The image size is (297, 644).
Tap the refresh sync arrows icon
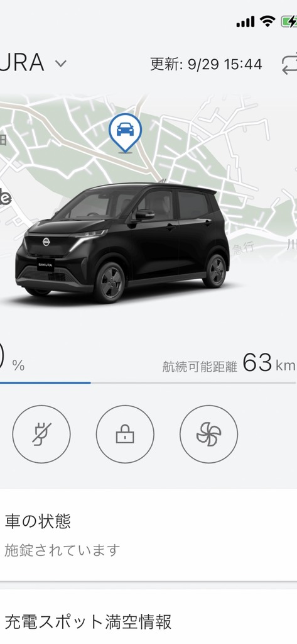click(x=289, y=65)
